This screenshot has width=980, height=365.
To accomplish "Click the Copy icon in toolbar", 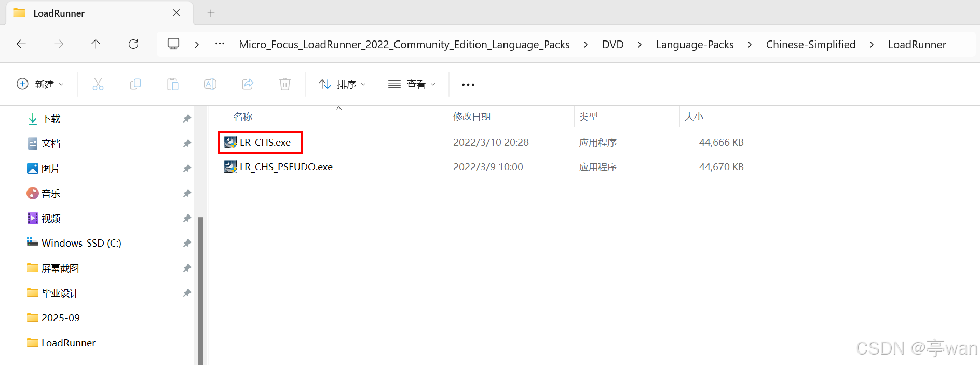I will click(x=135, y=84).
